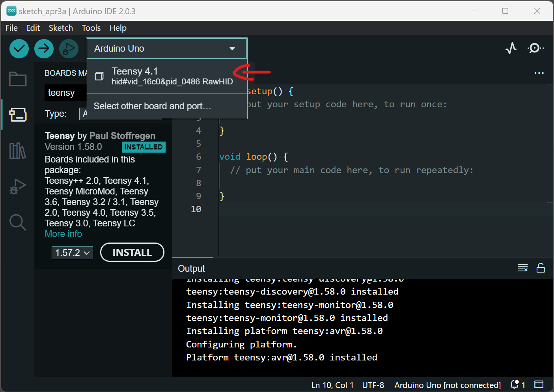
Task: Open the Serial Monitor
Action: (x=535, y=48)
